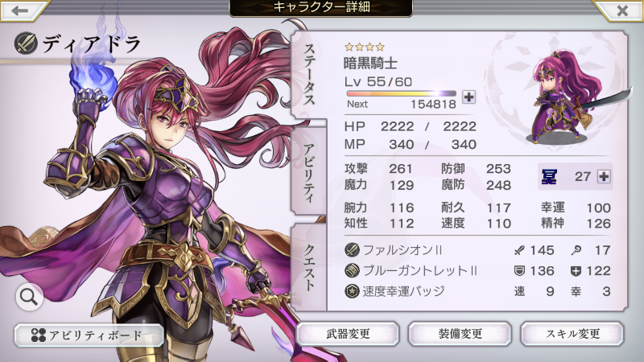Open the magnifying glass illustration viewer
Screen dimensions: 644x362
coord(30,296)
